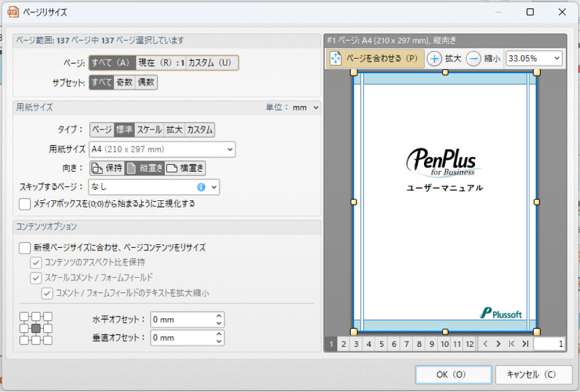Increase 垂直オフセット value with up arrow
580x392 pixels.
point(219,334)
